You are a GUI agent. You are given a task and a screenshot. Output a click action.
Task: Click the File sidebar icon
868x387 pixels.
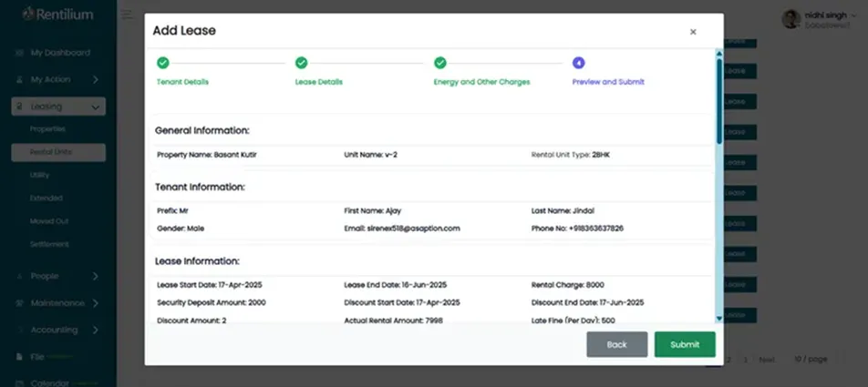click(x=19, y=357)
